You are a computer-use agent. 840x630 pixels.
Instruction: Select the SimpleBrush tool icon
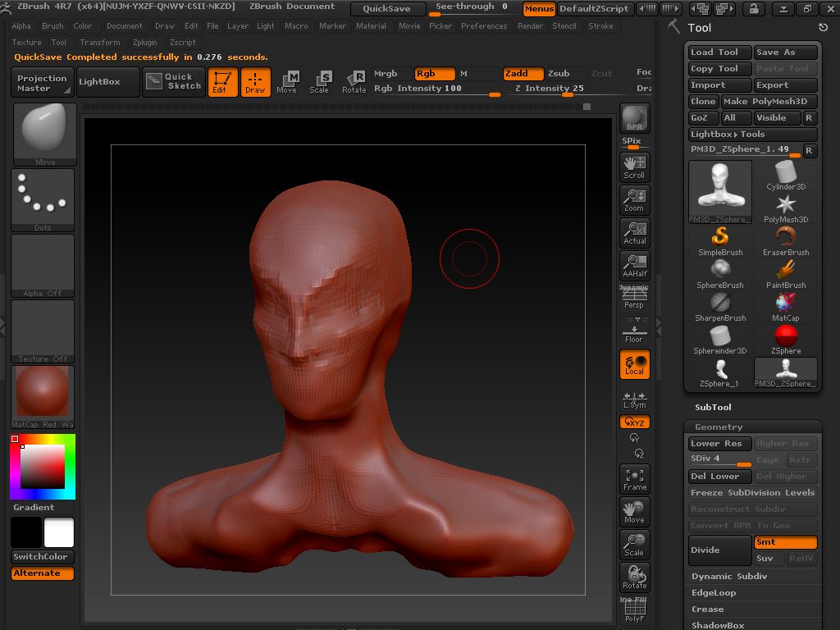coord(720,241)
